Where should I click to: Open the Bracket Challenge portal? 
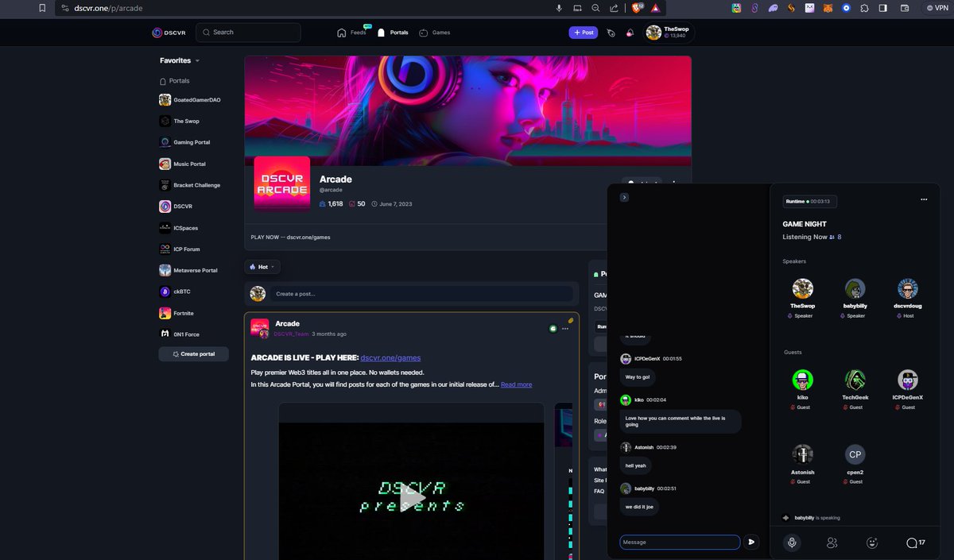pos(190,185)
